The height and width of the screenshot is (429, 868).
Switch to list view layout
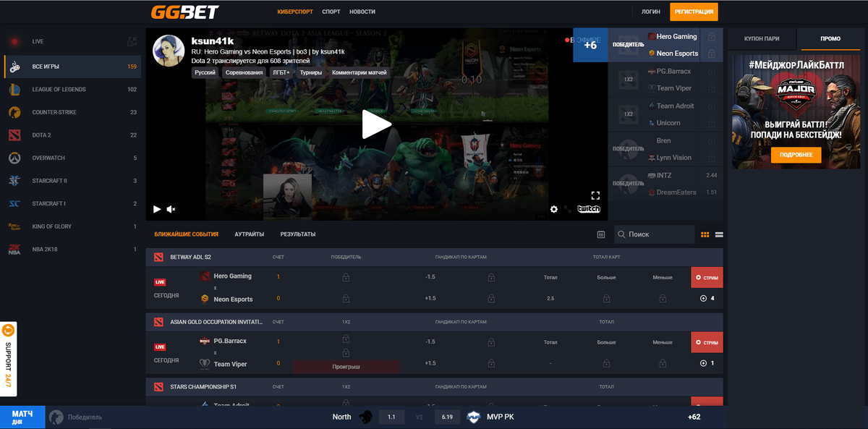[719, 234]
